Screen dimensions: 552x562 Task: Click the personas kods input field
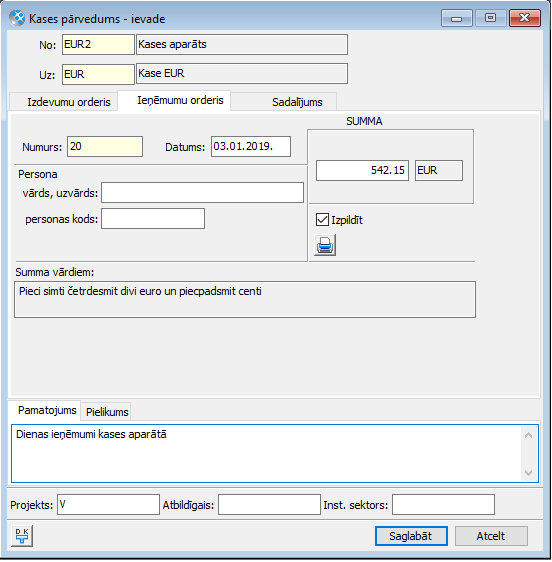click(x=153, y=219)
